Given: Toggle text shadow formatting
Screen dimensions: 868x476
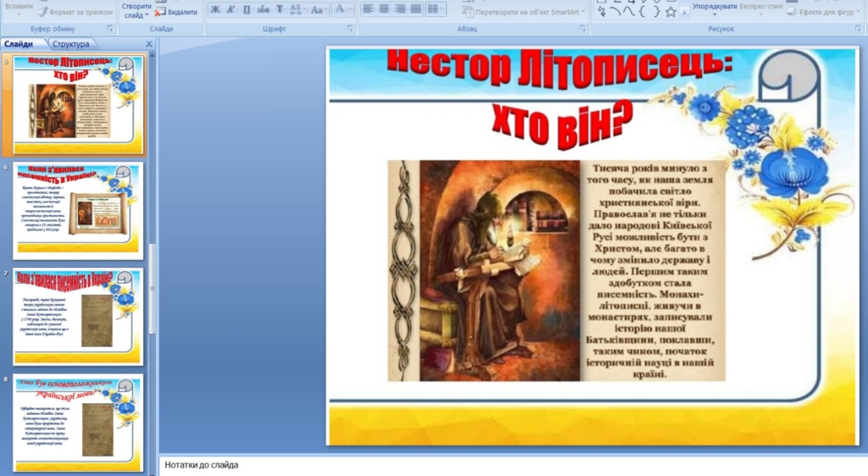Looking at the screenshot, I should pos(279,10).
